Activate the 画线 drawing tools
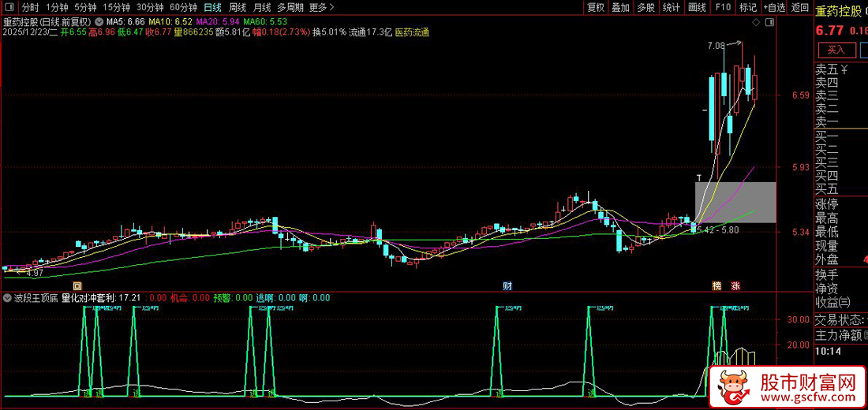868x410 pixels. 697,7
